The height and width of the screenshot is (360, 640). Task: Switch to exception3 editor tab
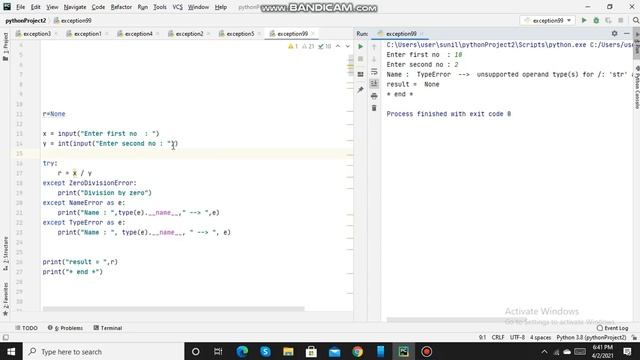[x=37, y=34]
